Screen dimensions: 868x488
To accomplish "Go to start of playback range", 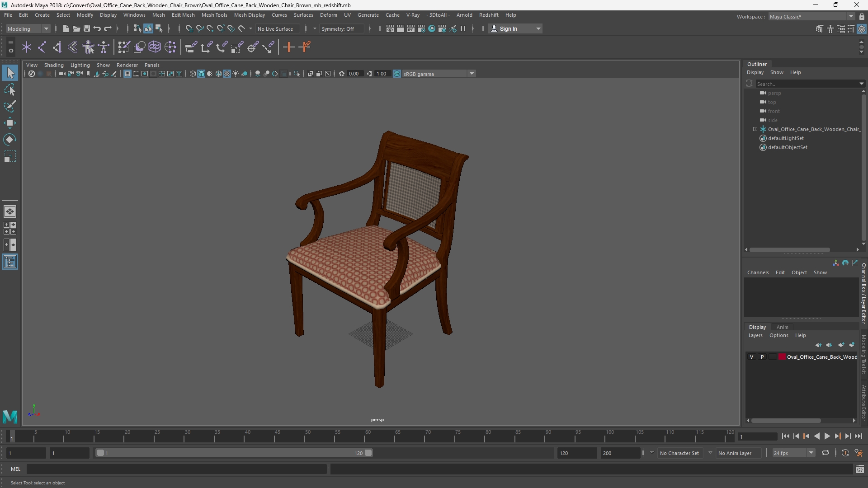I will 785,436.
